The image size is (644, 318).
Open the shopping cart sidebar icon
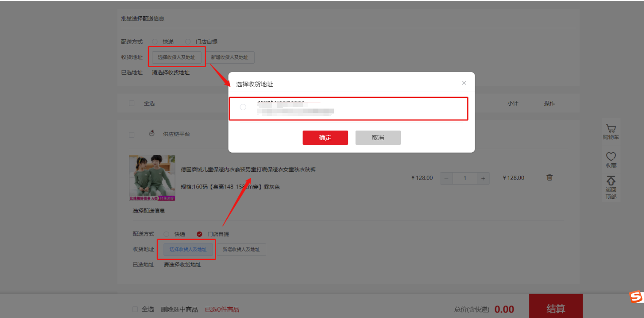coord(611,129)
